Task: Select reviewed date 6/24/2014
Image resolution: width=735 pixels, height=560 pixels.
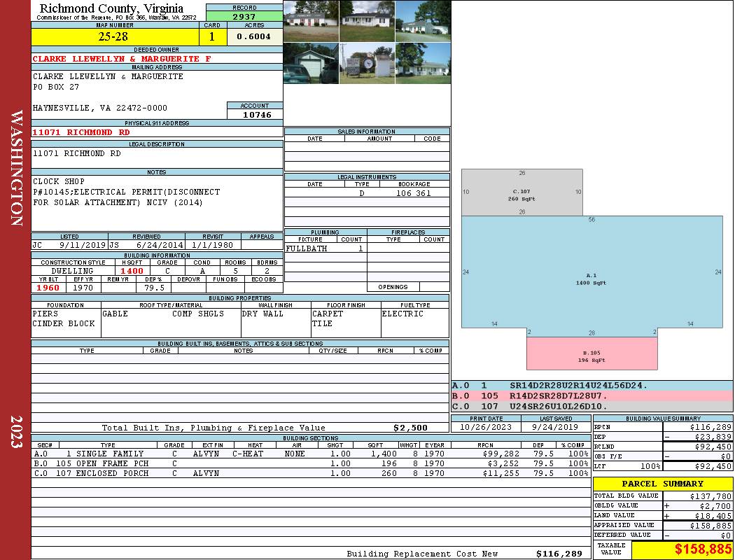Action: tap(160, 245)
